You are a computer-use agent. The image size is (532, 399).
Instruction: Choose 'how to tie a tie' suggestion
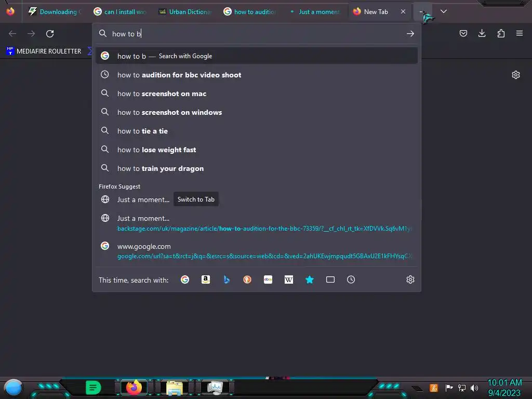[x=257, y=131]
